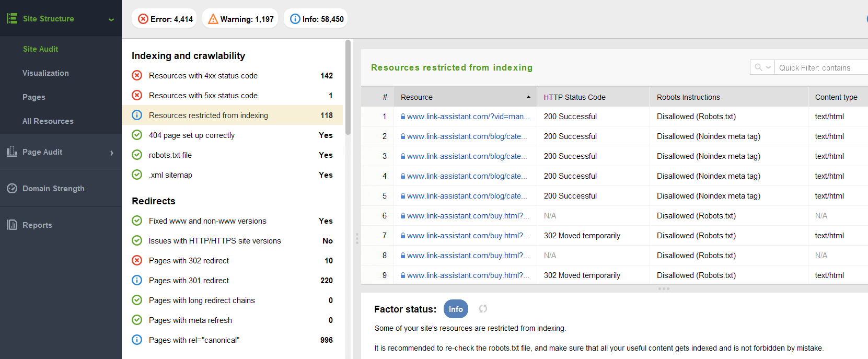The image size is (868, 359).
Task: Click error icon for 4xx status code
Action: point(137,75)
